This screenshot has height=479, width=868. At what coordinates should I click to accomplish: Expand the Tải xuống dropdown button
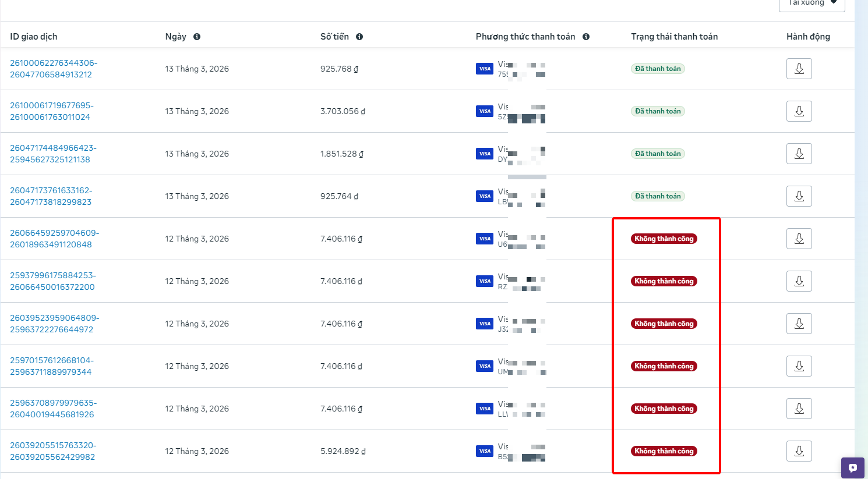pyautogui.click(x=811, y=3)
